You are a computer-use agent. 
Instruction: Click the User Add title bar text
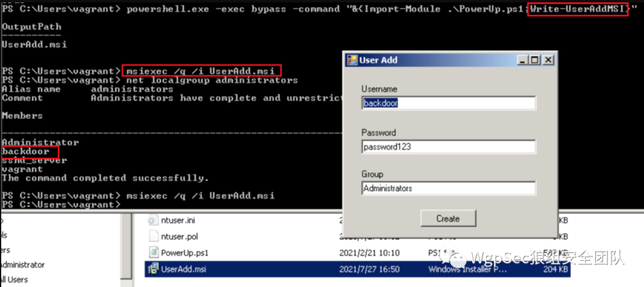[378, 60]
